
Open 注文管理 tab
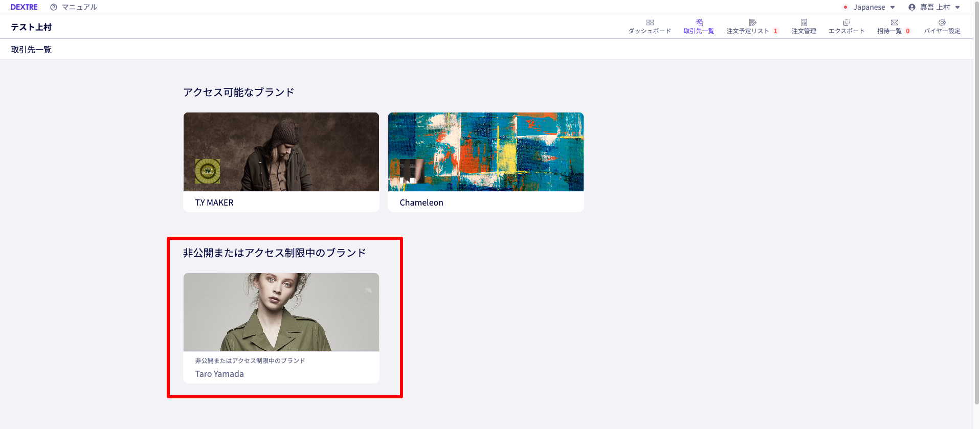click(804, 31)
